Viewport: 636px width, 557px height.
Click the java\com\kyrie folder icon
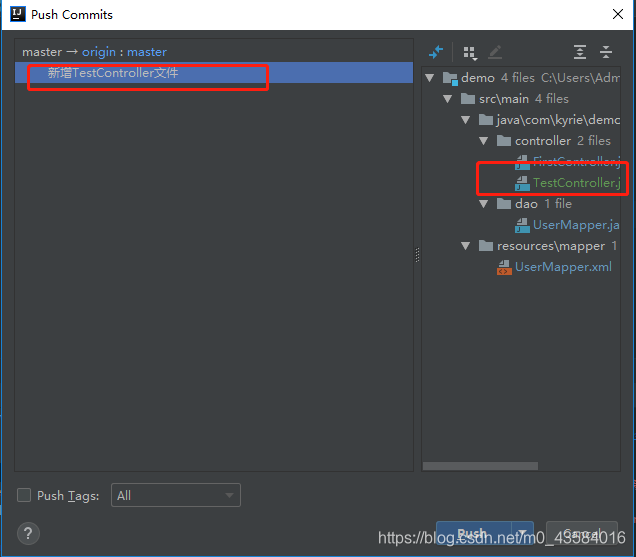tap(486, 120)
